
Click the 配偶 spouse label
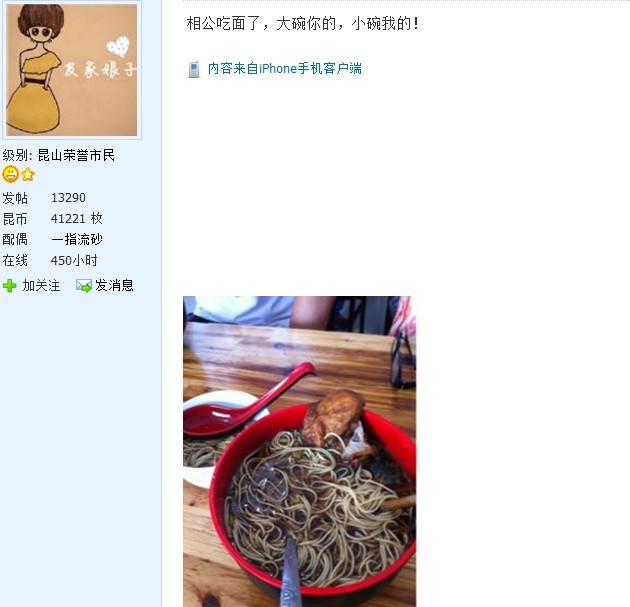[15, 239]
